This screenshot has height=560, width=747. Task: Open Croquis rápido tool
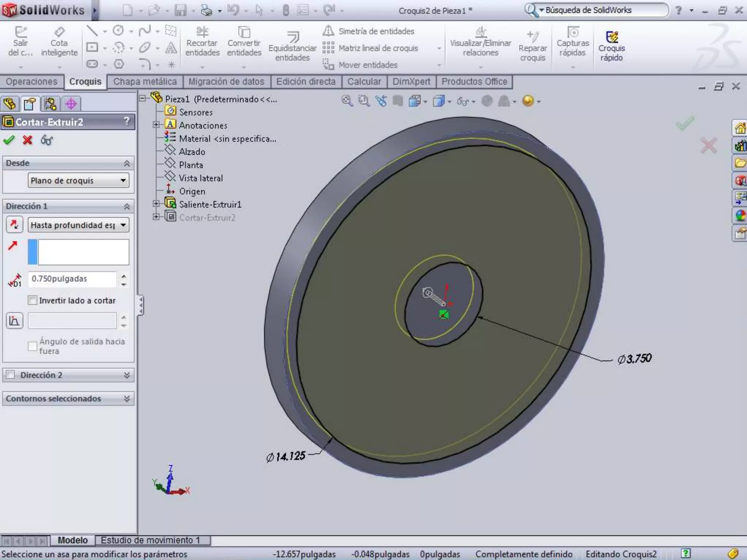click(611, 46)
